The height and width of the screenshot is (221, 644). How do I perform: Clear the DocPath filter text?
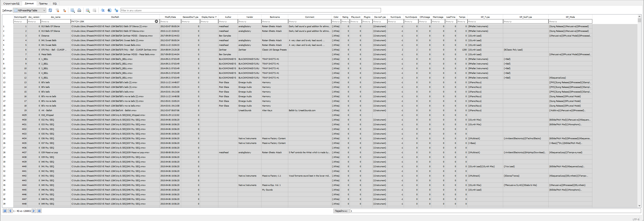(156, 22)
